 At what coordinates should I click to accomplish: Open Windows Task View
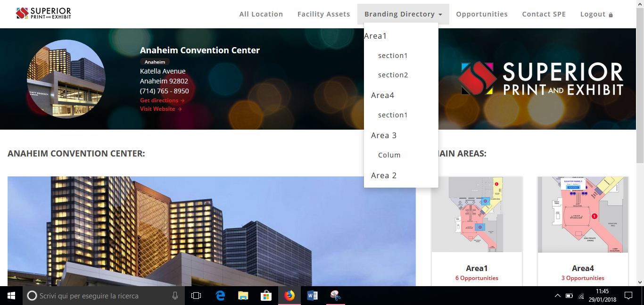tap(196, 296)
